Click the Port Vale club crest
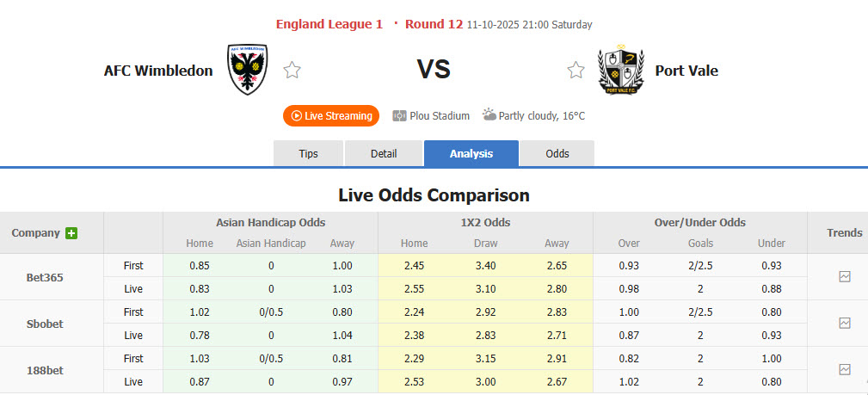Image resolution: width=868 pixels, height=395 pixels. pos(620,70)
